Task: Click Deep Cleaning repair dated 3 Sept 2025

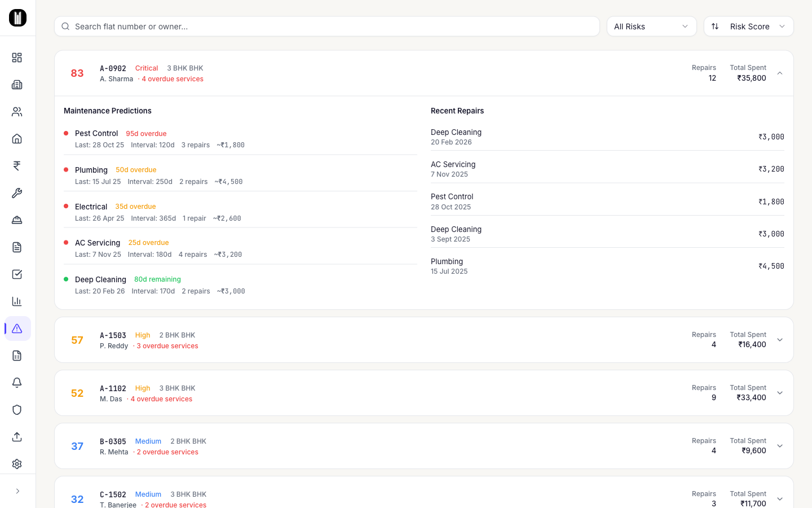Action: tap(607, 234)
